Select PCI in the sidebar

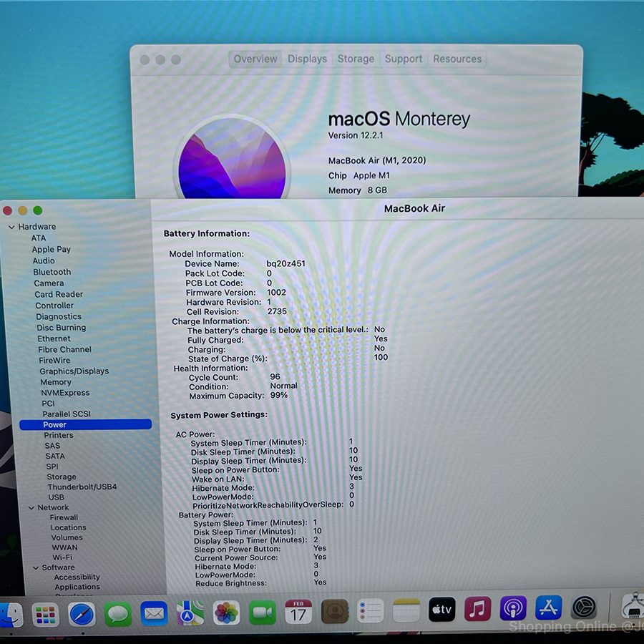pos(48,404)
